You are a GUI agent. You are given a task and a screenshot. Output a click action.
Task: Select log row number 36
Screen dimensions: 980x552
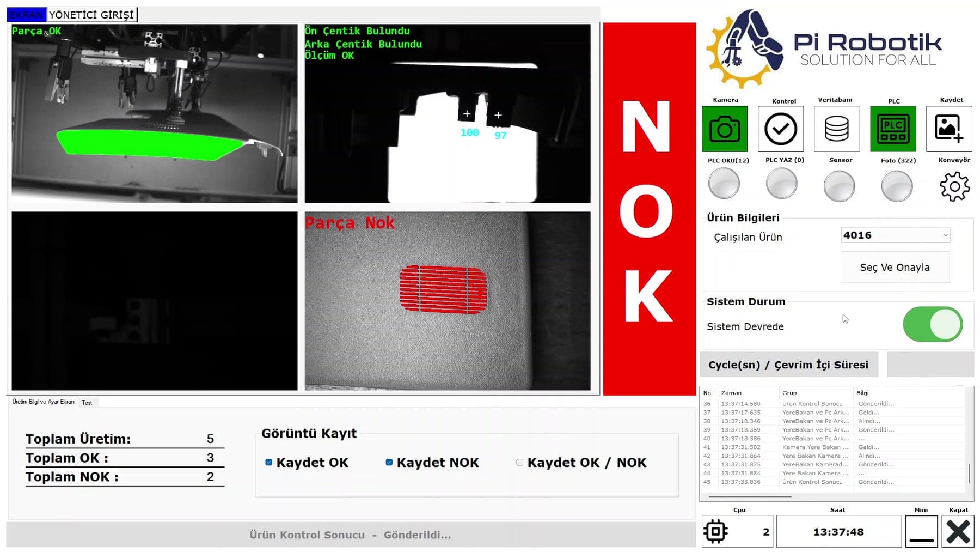tap(833, 404)
